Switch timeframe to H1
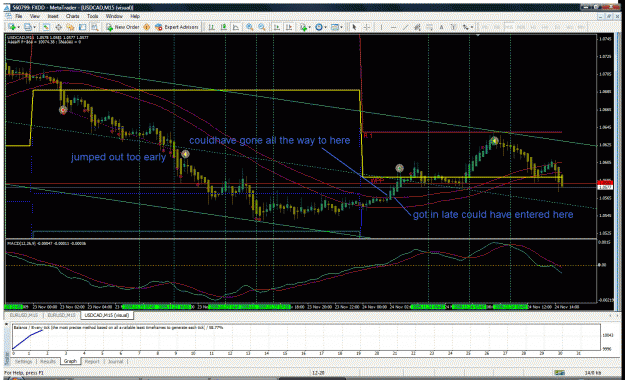 click(533, 27)
